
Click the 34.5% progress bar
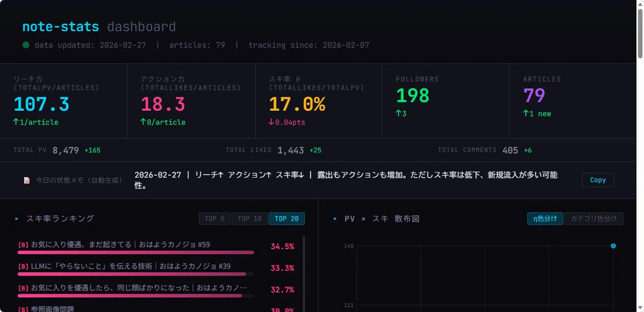pyautogui.click(x=136, y=252)
